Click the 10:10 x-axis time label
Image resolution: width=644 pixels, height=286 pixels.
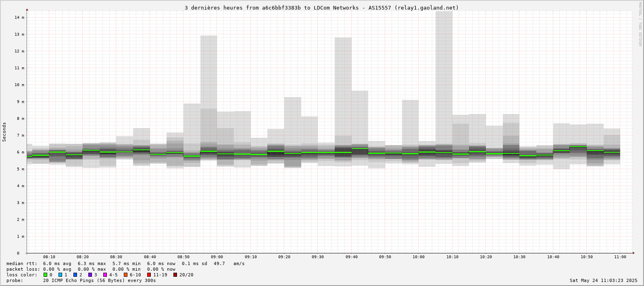pyautogui.click(x=452, y=257)
